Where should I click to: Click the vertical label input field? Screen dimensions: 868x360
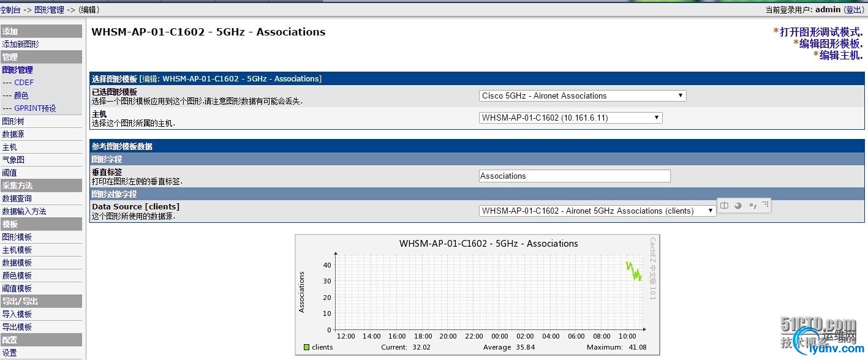pos(574,176)
